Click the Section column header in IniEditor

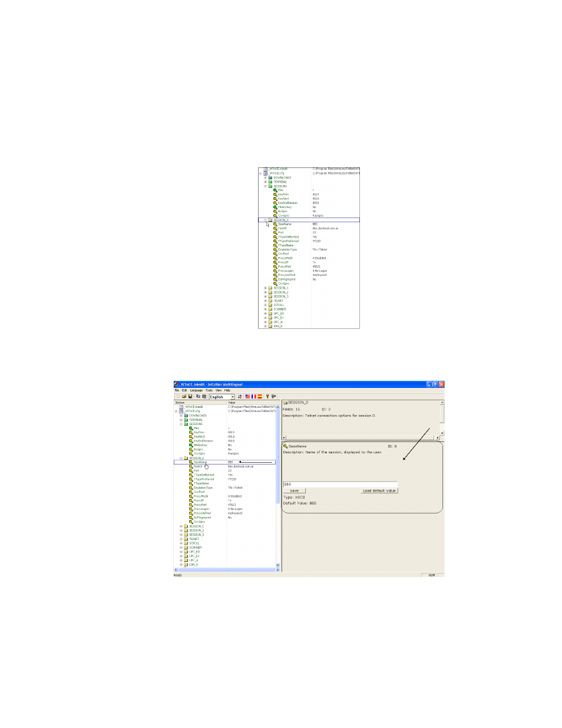(200, 403)
